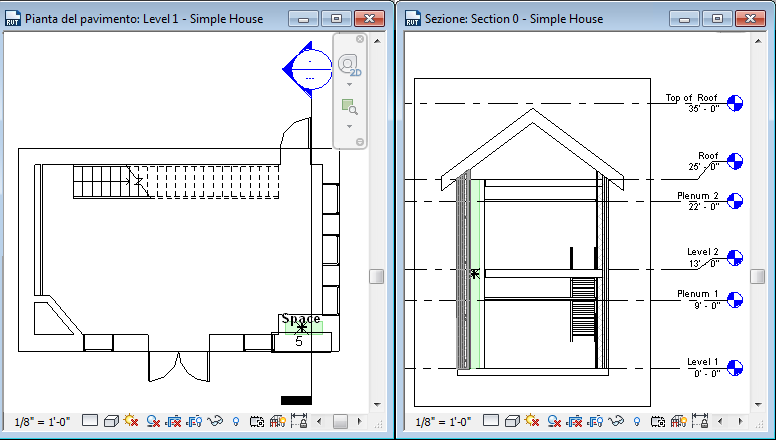Select Plenum 2 level name text
This screenshot has width=776, height=440.
coord(698,196)
